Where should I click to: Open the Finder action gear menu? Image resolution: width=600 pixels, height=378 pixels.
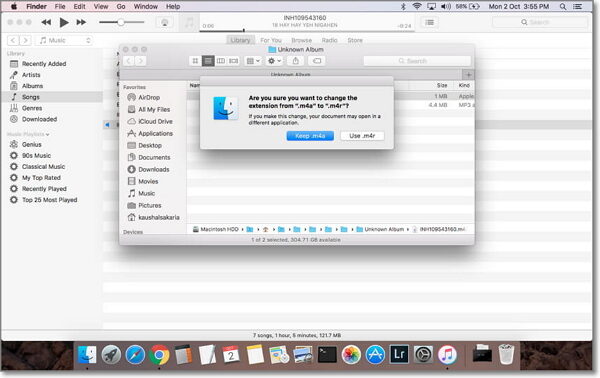(x=274, y=61)
